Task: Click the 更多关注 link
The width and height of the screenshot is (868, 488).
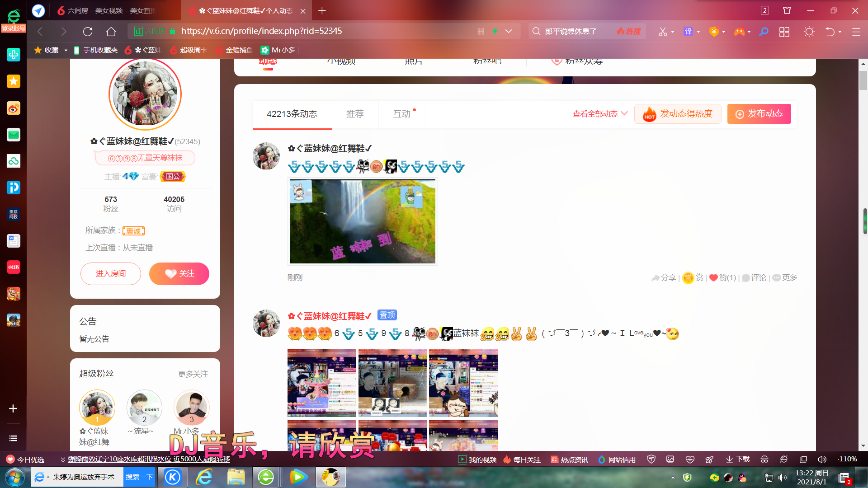Action: click(193, 374)
